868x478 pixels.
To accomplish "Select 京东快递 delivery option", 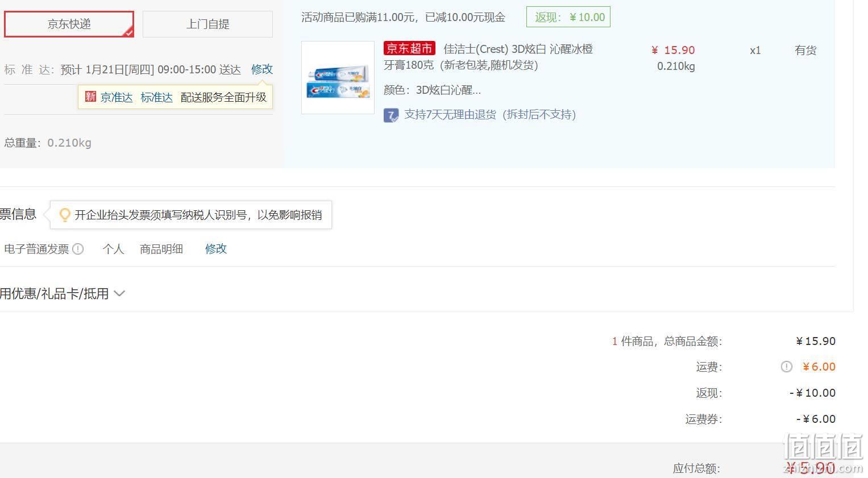I will click(x=69, y=24).
